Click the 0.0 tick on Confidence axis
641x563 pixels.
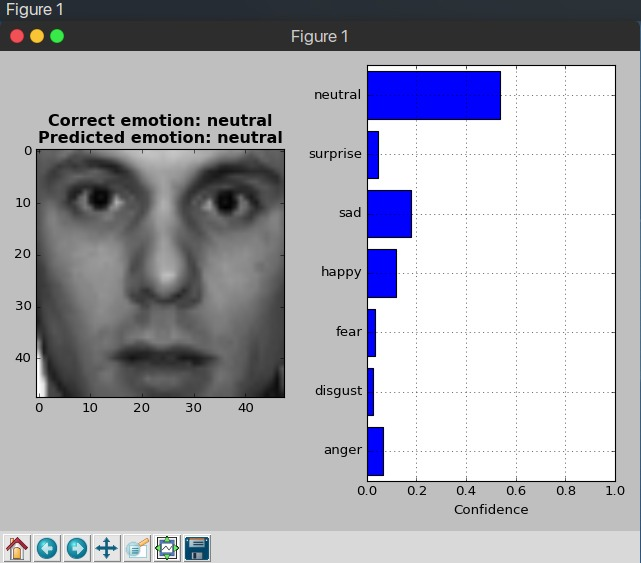coord(367,490)
